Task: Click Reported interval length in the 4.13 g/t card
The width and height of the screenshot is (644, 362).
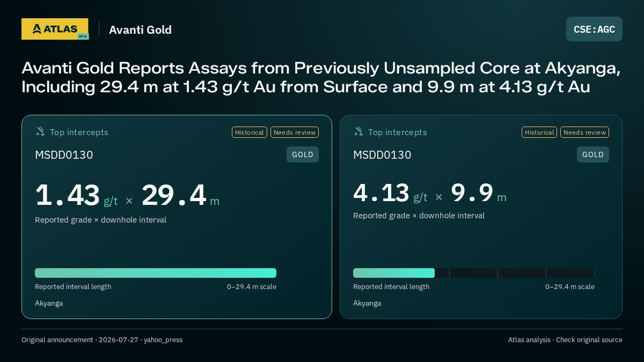Action: click(x=391, y=287)
